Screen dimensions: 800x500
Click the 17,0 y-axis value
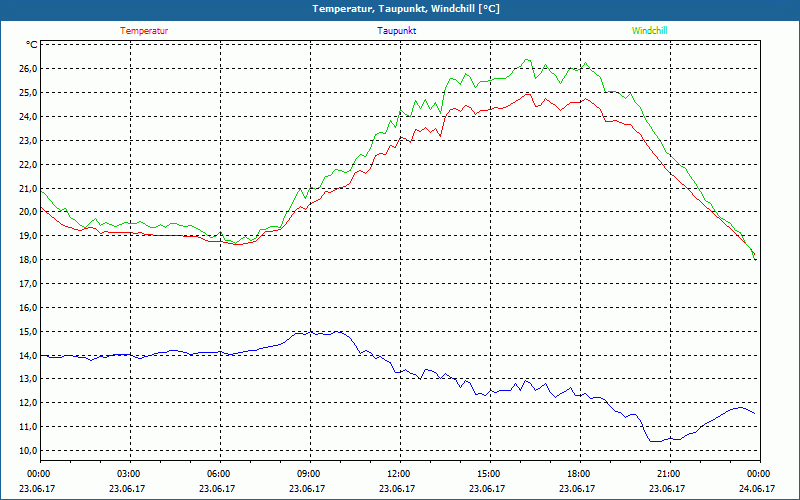point(29,284)
